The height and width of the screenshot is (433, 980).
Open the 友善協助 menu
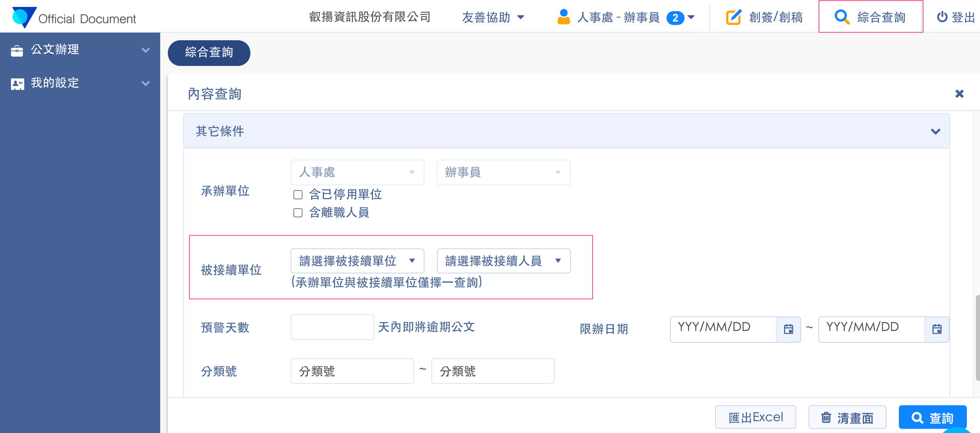click(x=493, y=17)
